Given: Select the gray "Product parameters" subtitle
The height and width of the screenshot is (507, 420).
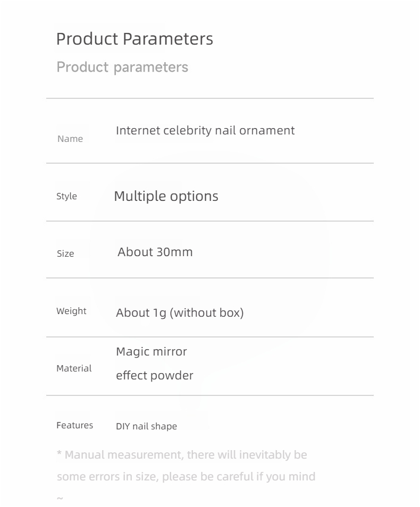Looking at the screenshot, I should tap(122, 67).
